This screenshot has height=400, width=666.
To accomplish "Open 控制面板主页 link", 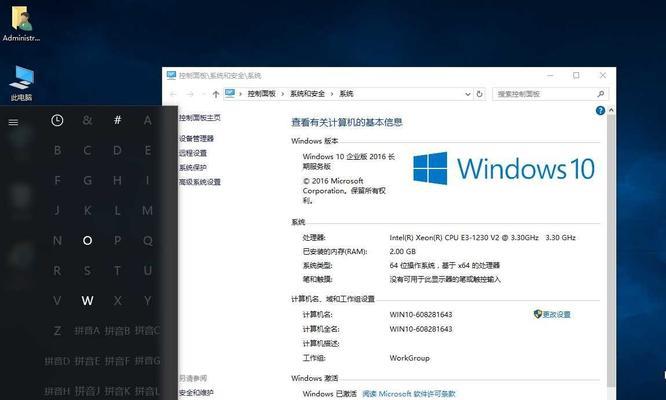I will [200, 118].
